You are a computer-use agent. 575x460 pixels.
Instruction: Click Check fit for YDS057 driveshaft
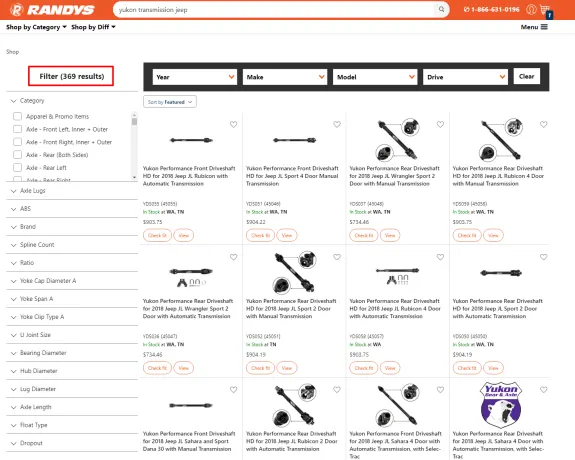coord(364,235)
